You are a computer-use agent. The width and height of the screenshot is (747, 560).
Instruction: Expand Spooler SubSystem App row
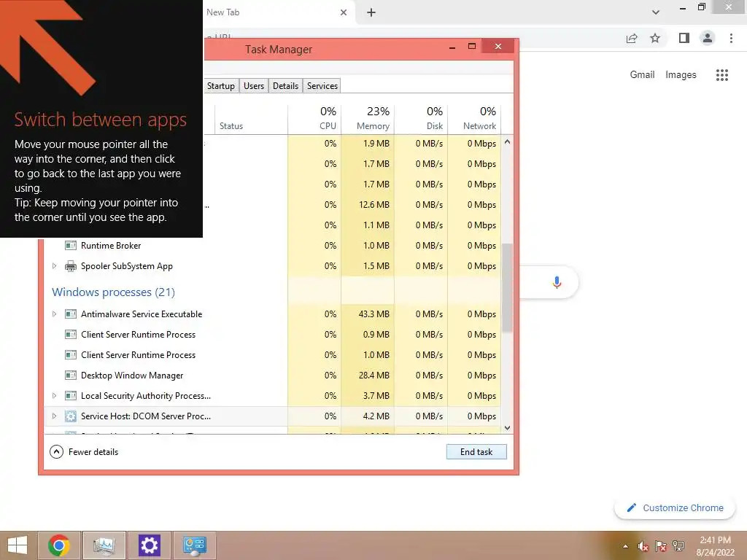coord(54,265)
